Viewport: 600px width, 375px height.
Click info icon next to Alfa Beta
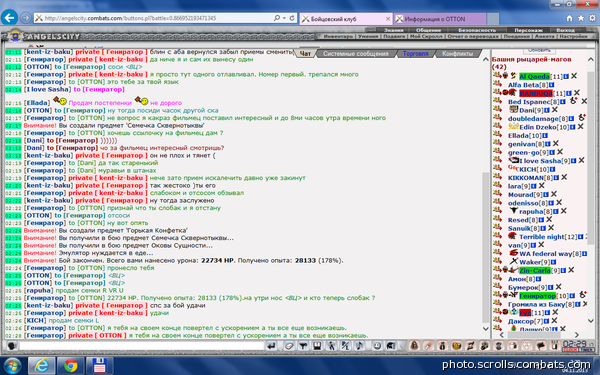(x=551, y=85)
